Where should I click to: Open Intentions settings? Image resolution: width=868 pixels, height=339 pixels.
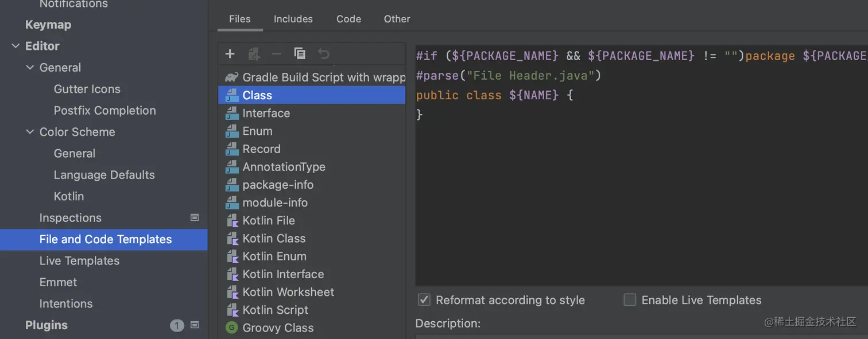tap(66, 303)
